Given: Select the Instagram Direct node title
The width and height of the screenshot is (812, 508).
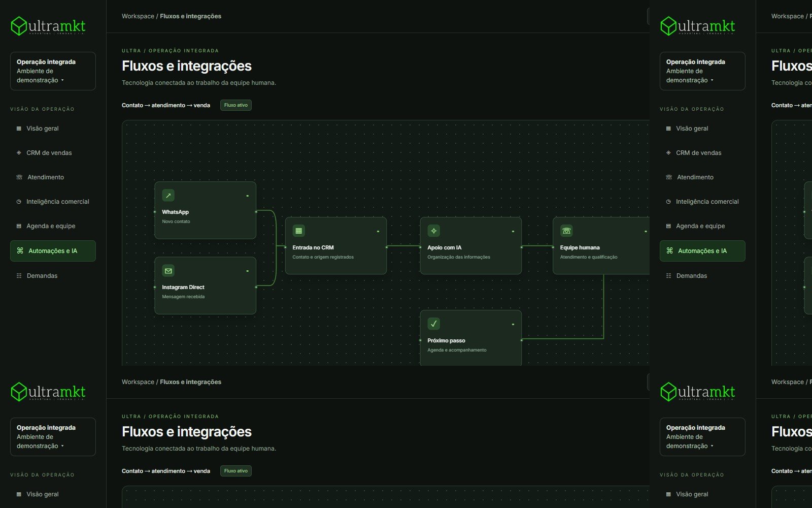Looking at the screenshot, I should coord(183,288).
